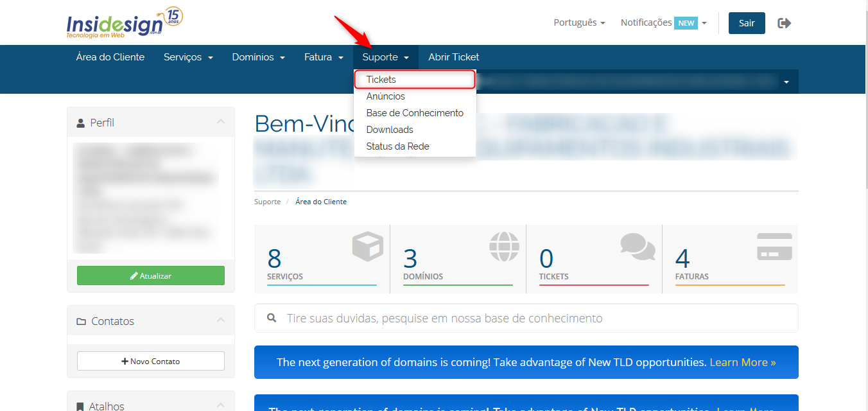
Task: Click the Tickets chat bubbles icon
Action: [x=637, y=247]
